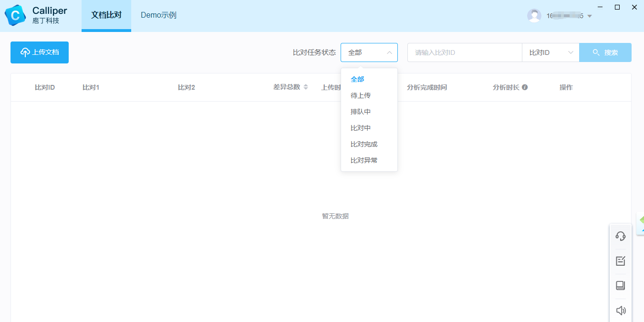Click the 请输入比对ID input field
The width and height of the screenshot is (644, 322).
pyautogui.click(x=464, y=52)
